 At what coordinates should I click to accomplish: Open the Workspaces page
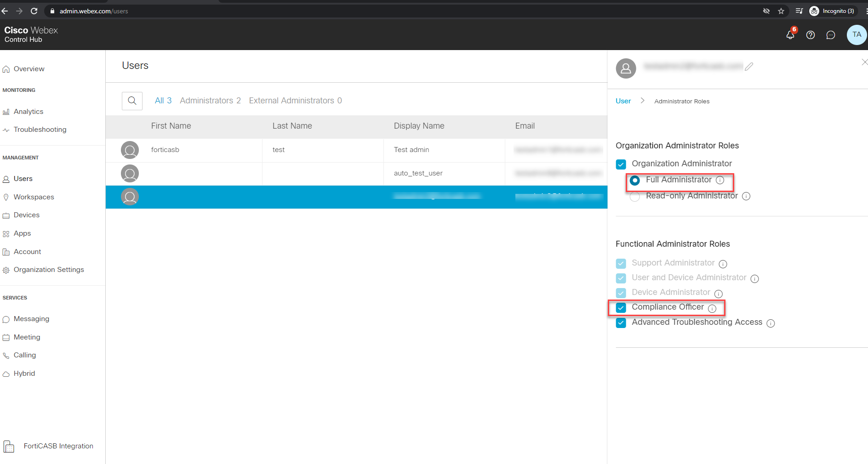point(34,197)
